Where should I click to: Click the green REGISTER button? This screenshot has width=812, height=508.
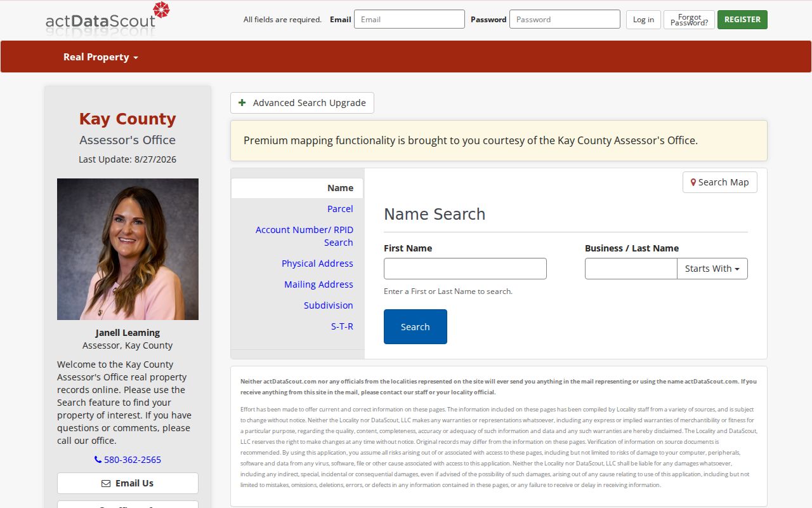[742, 20]
